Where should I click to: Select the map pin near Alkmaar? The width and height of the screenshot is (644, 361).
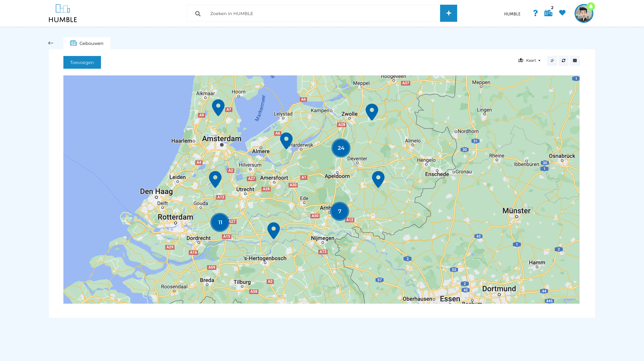pos(218,108)
